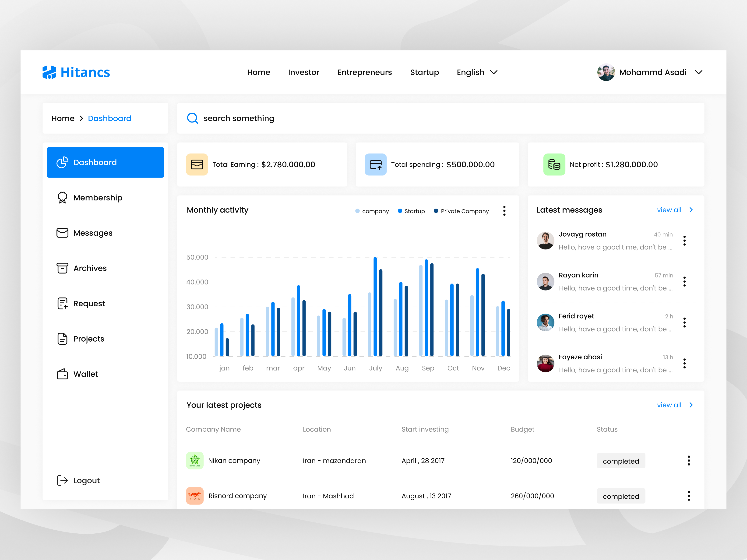Click the Hitancs logo
This screenshot has width=747, height=560.
[x=76, y=72]
